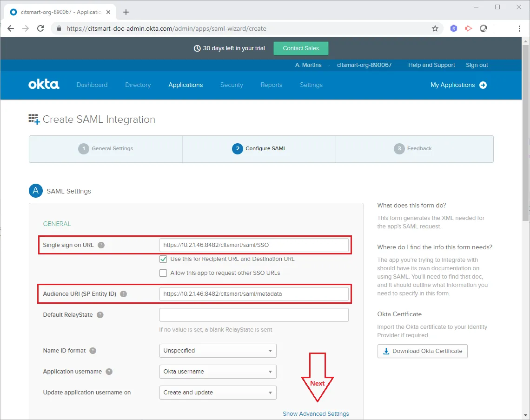The image size is (530, 420).
Task: Open the Dashboard menu
Action: click(92, 85)
